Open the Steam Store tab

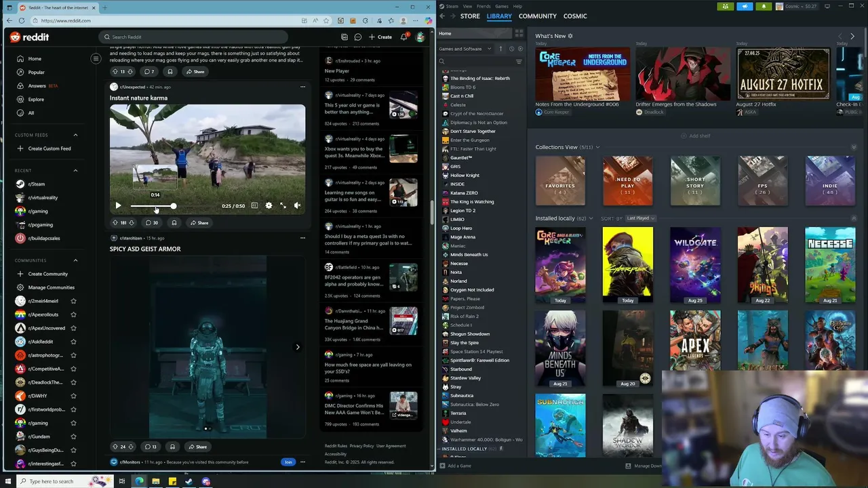pyautogui.click(x=470, y=16)
